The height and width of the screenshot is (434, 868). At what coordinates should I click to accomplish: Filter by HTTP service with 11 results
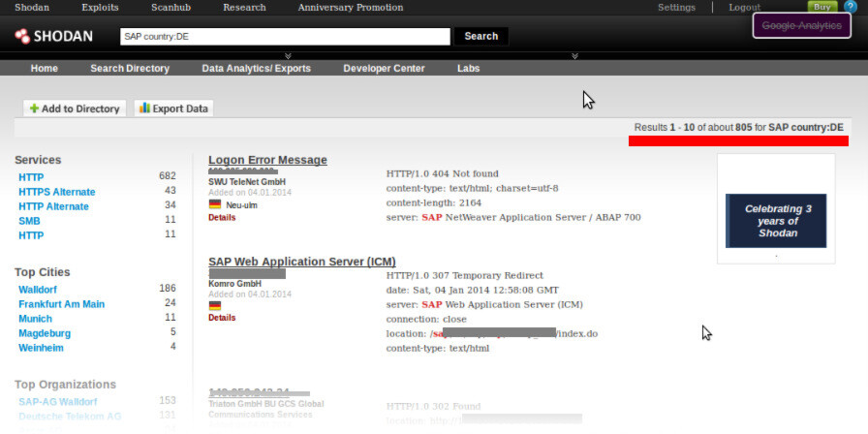click(x=31, y=235)
